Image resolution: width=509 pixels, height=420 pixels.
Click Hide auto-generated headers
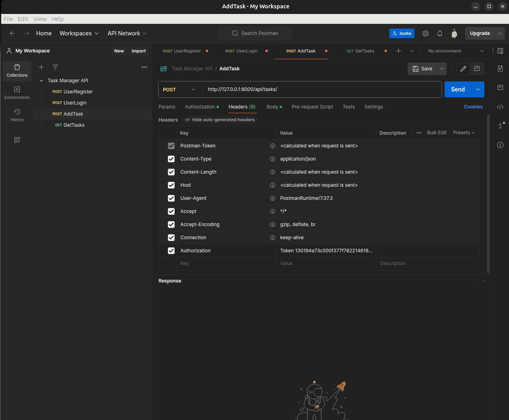(220, 120)
